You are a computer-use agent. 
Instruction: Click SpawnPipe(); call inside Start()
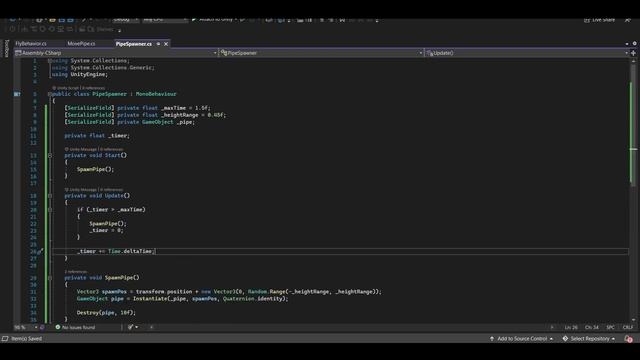(96, 169)
